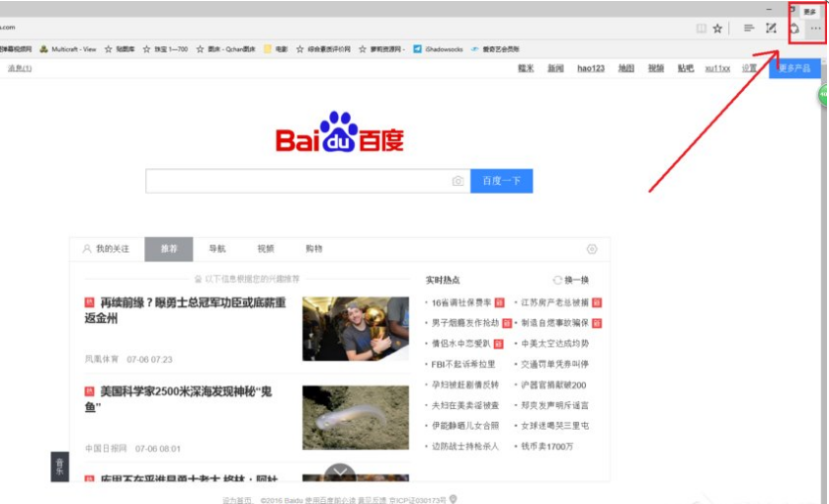Viewport: 829px width, 504px height.
Task: Click the page vertical scrollbar
Action: pyautogui.click(x=825, y=281)
